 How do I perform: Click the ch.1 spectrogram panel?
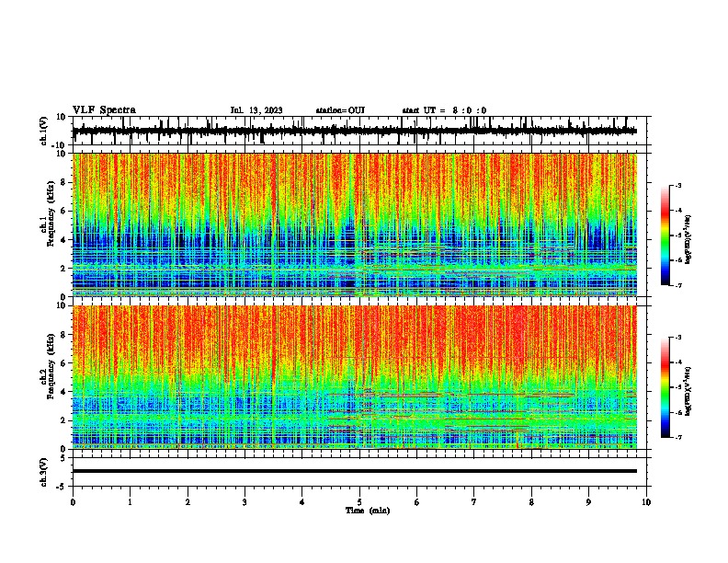tap(354, 224)
